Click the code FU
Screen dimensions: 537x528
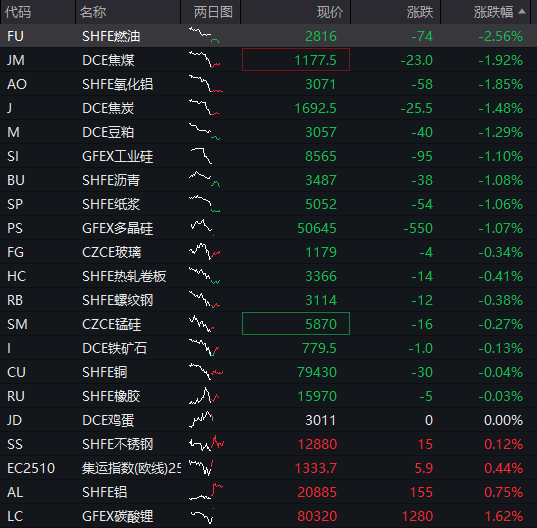pos(15,36)
